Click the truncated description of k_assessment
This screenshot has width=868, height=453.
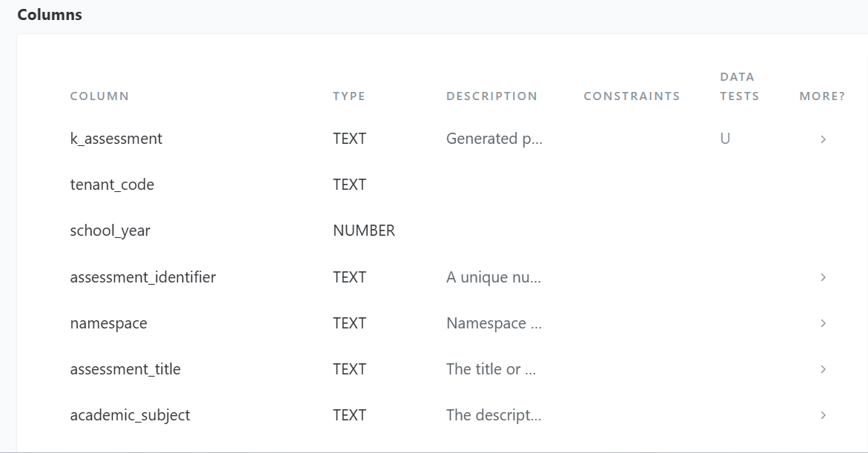pos(494,139)
